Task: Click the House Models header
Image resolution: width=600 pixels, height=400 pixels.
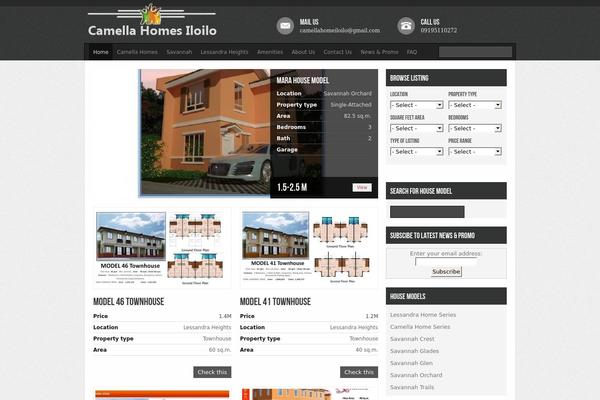Action: coord(446,296)
